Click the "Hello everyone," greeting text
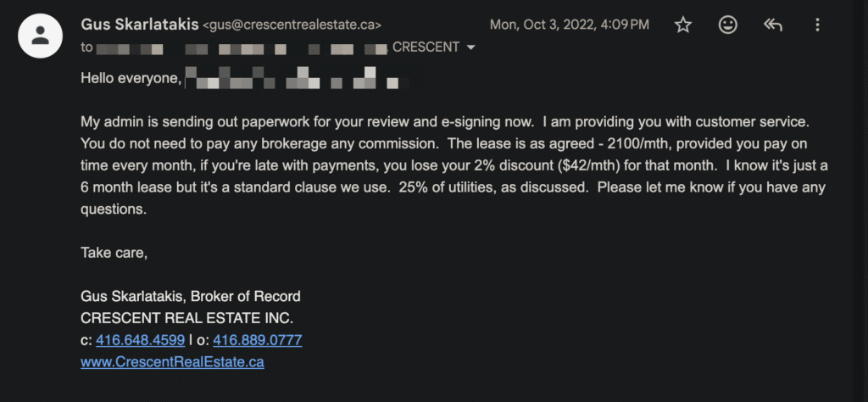Screen dimensions: 868x402 [131, 78]
